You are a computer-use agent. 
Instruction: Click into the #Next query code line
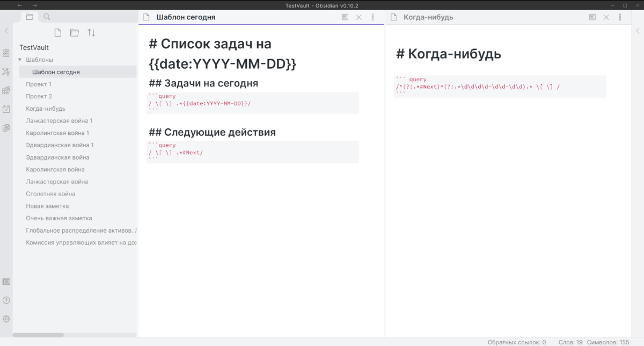pos(176,153)
